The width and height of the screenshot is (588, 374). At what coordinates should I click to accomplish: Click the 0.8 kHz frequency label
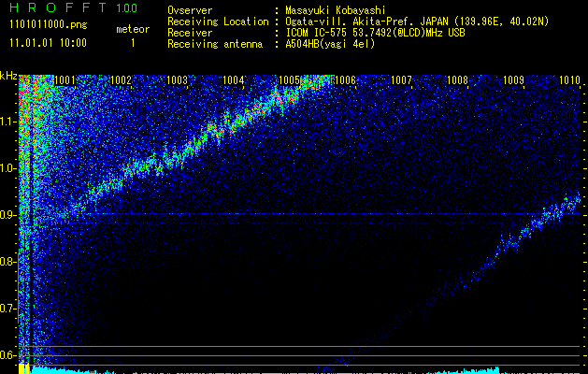8,262
